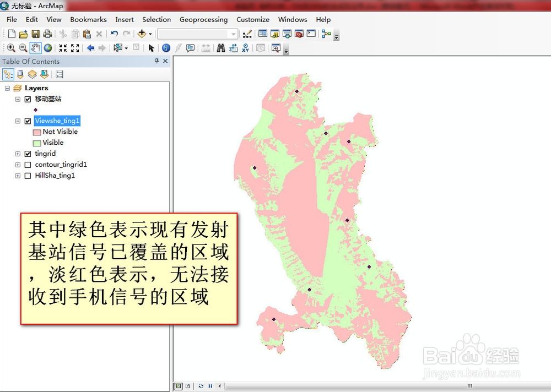Screen dimensions: 551x392
Task: Open the Selection menu
Action: [156, 20]
